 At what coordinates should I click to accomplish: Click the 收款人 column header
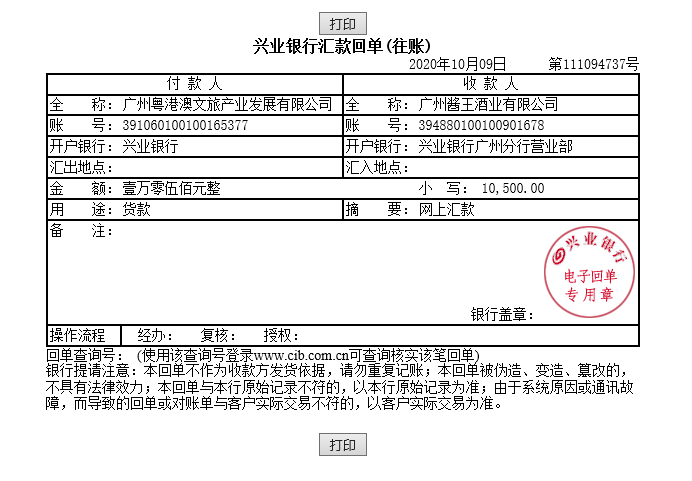pyautogui.click(x=490, y=83)
